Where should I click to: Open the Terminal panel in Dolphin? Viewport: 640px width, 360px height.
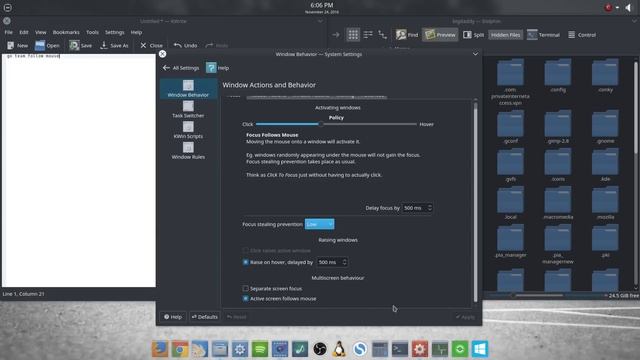click(x=543, y=35)
